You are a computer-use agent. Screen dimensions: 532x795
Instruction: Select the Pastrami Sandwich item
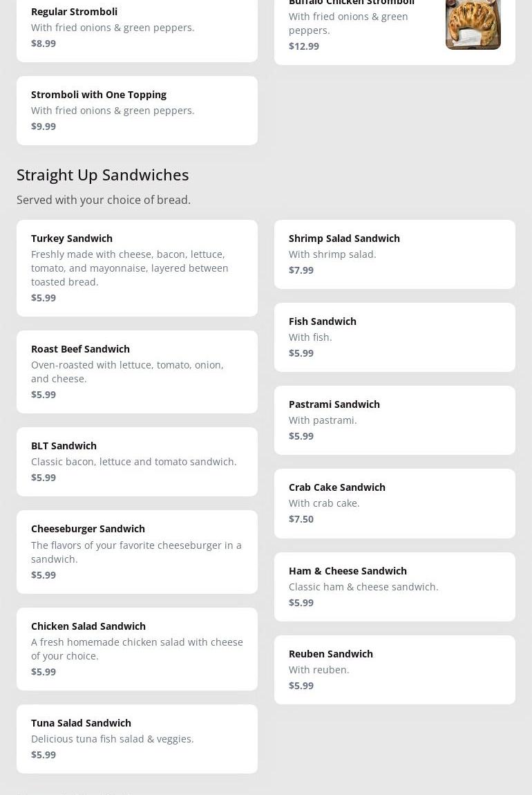point(395,420)
